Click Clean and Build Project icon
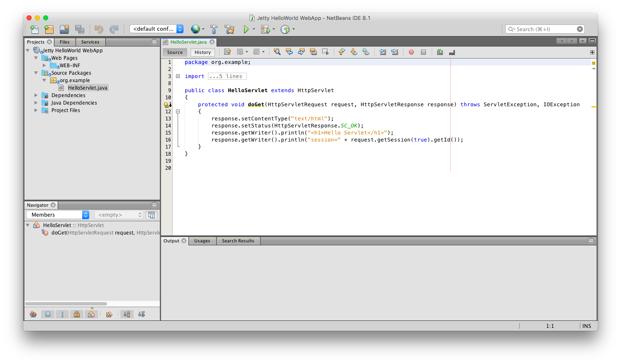Image resolution: width=621 pixels, height=364 pixels. click(x=229, y=29)
